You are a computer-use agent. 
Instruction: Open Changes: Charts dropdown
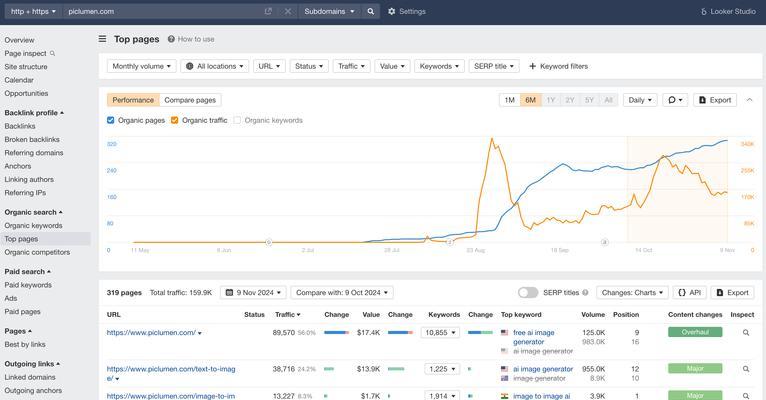[632, 293]
